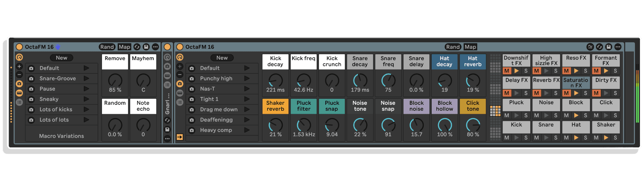Launch the Snare-Groove variation
The image size is (644, 185).
[87, 79]
